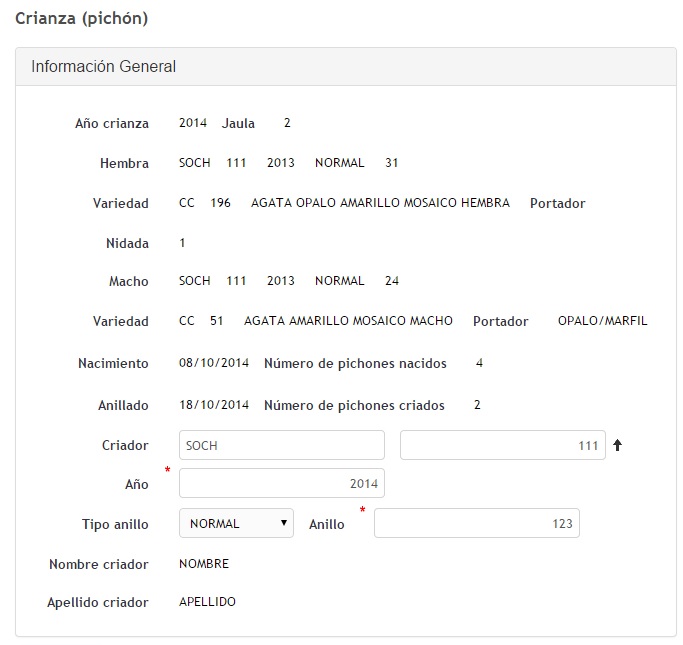Click the Anillado date 18/10/2014
Viewport: 683px width, 645px height.
pos(214,405)
